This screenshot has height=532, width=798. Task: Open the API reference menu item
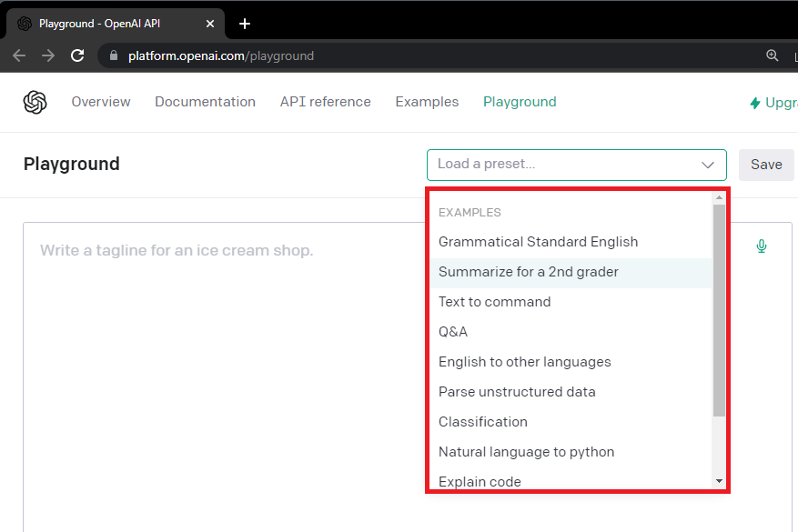(325, 102)
